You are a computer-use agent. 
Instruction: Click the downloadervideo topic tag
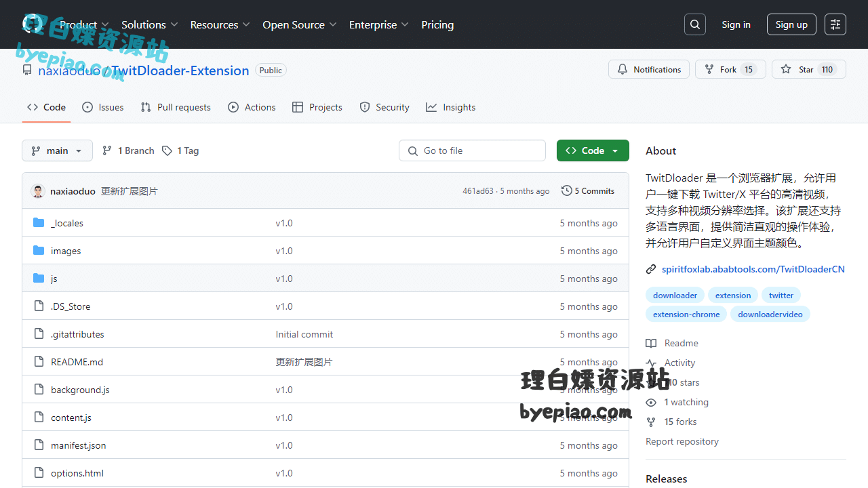[770, 314]
